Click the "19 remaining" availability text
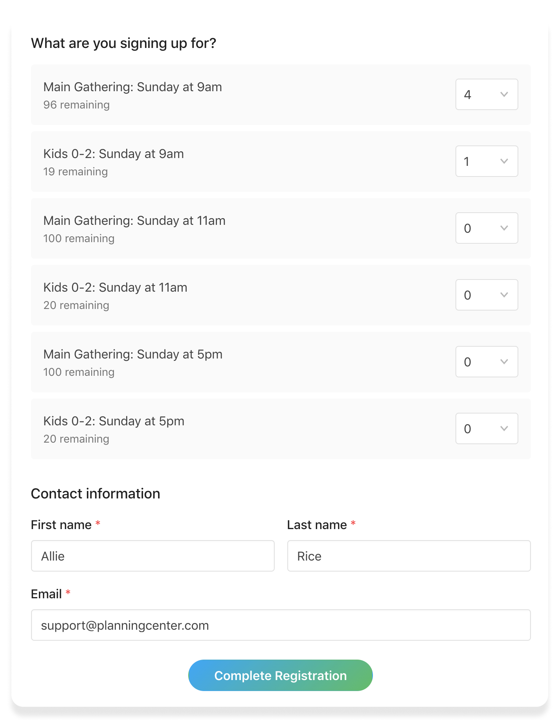Screen dimensions: 560x728 coord(75,172)
